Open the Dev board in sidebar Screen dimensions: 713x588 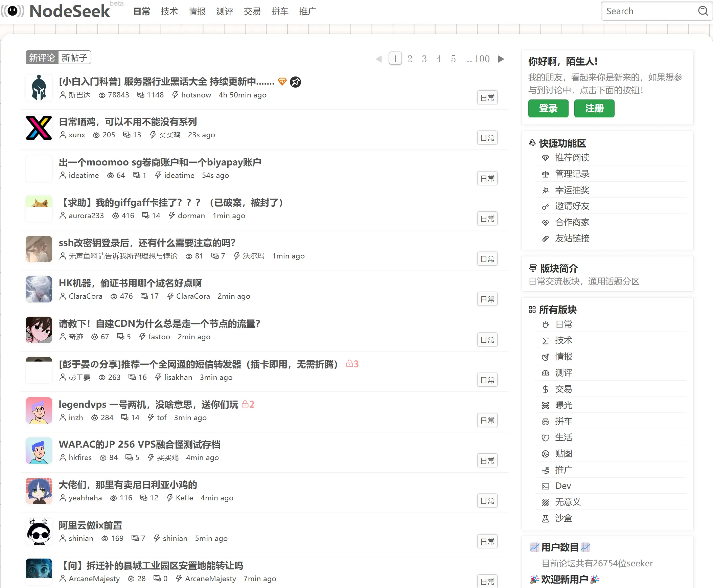click(563, 486)
